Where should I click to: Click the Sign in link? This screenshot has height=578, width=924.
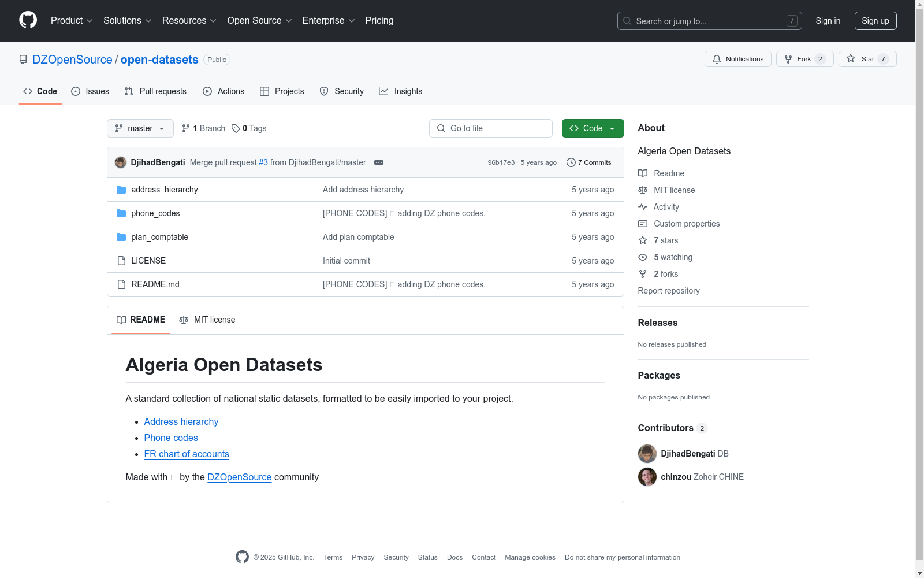(x=828, y=21)
